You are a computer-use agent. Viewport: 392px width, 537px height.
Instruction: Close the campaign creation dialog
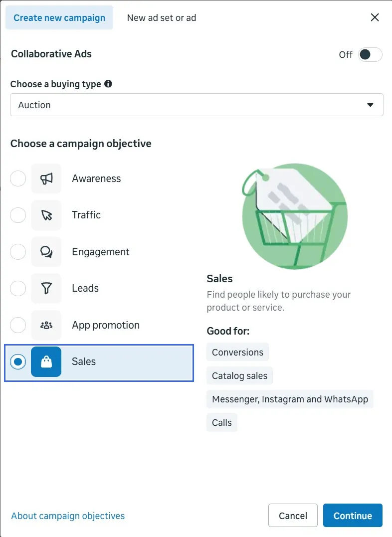375,17
